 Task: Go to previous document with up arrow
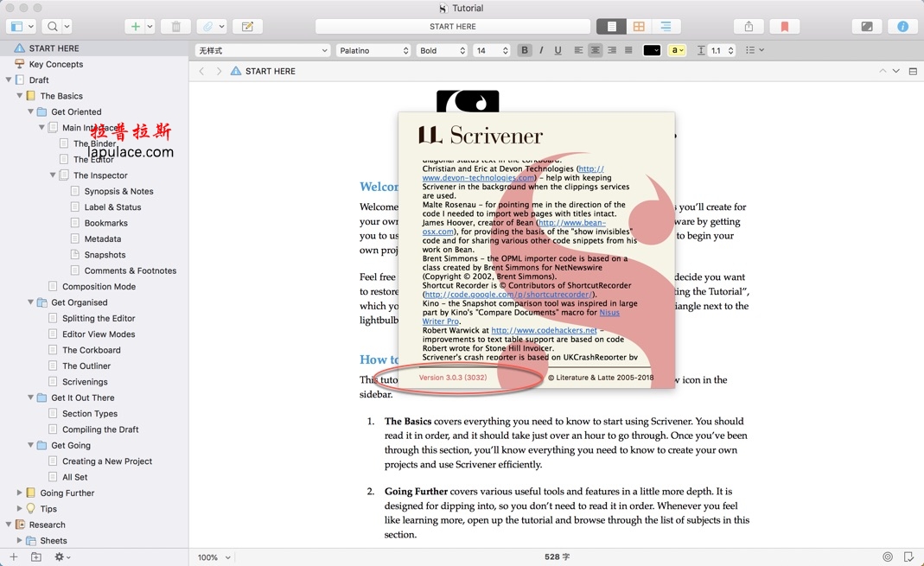tap(883, 71)
